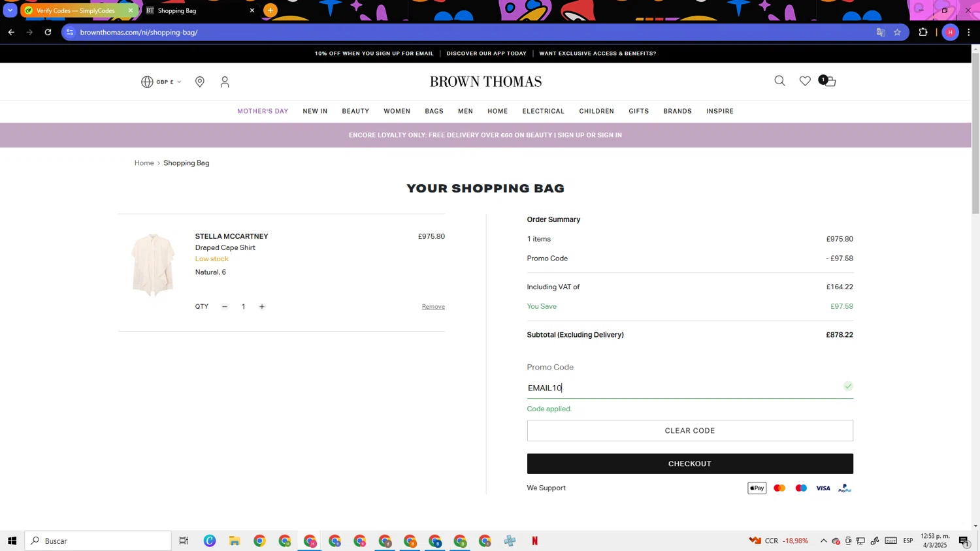Click the Encore loyalty sign up banner

[485, 135]
